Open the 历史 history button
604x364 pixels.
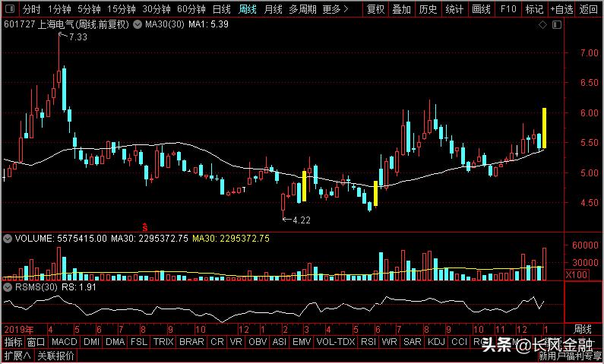[x=428, y=9]
